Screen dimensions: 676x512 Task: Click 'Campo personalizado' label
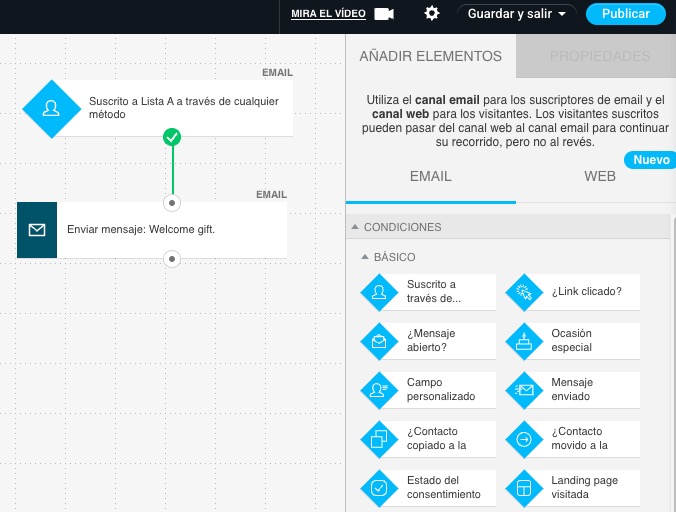coord(441,389)
